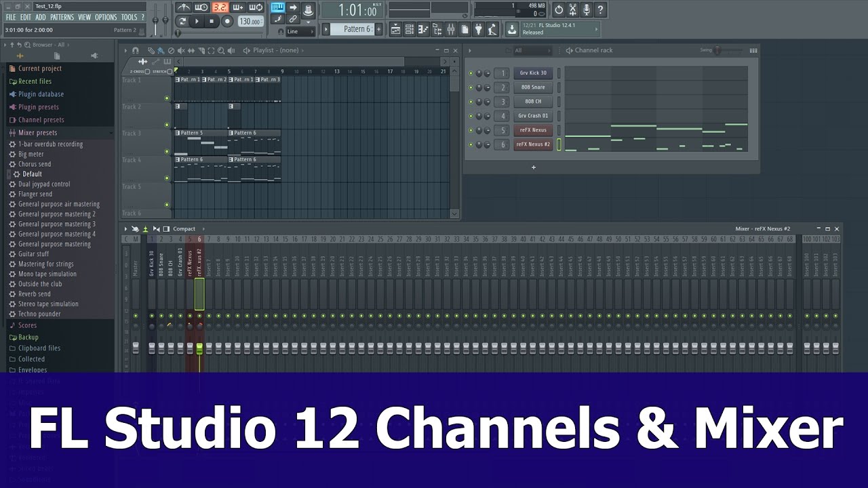
Task: Open the mixer options menu arrow
Action: 125,229
